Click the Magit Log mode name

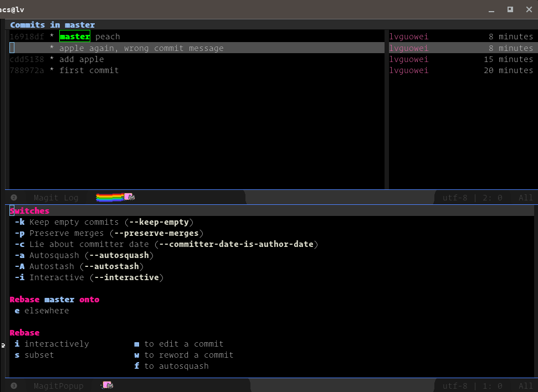(x=56, y=198)
